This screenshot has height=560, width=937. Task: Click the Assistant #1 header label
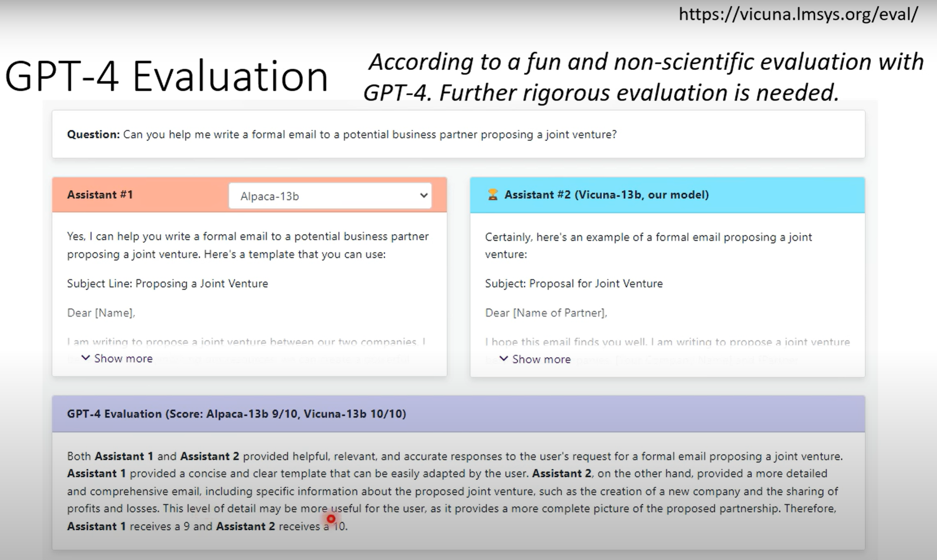point(100,195)
